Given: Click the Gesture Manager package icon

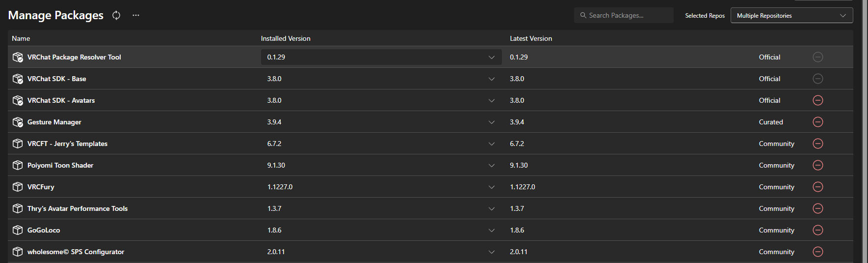Looking at the screenshot, I should [18, 122].
